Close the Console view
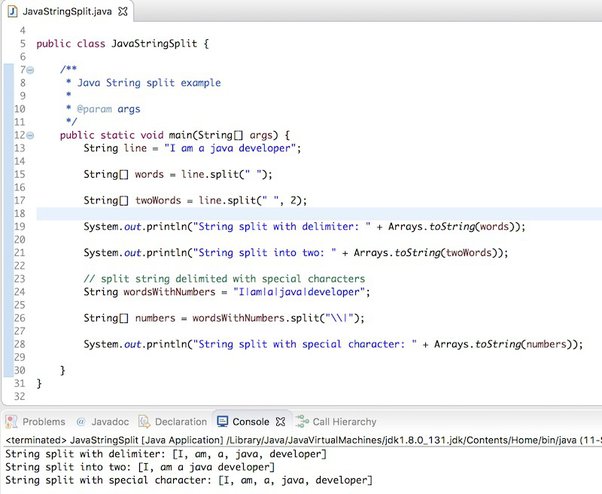 click(x=281, y=422)
